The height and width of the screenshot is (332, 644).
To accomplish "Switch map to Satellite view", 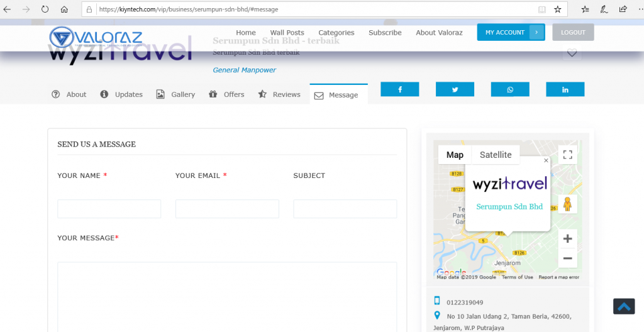I will coord(496,155).
